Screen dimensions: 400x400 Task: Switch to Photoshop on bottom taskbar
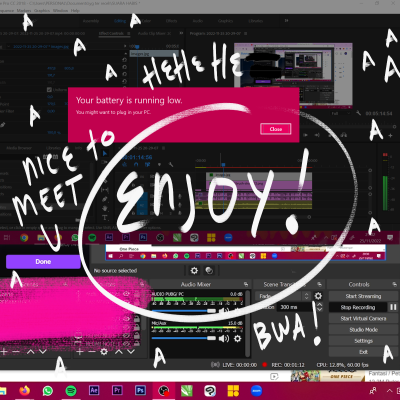coord(140,390)
